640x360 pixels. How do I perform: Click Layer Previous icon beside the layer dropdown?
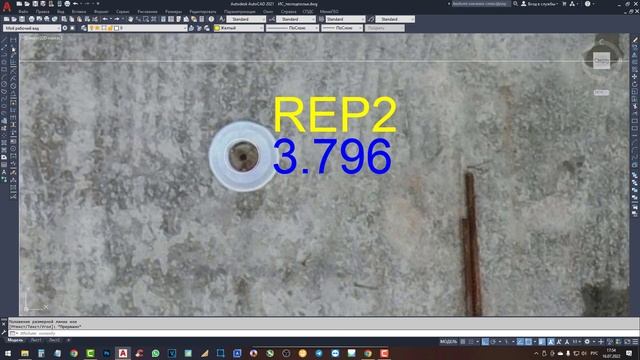[199, 28]
